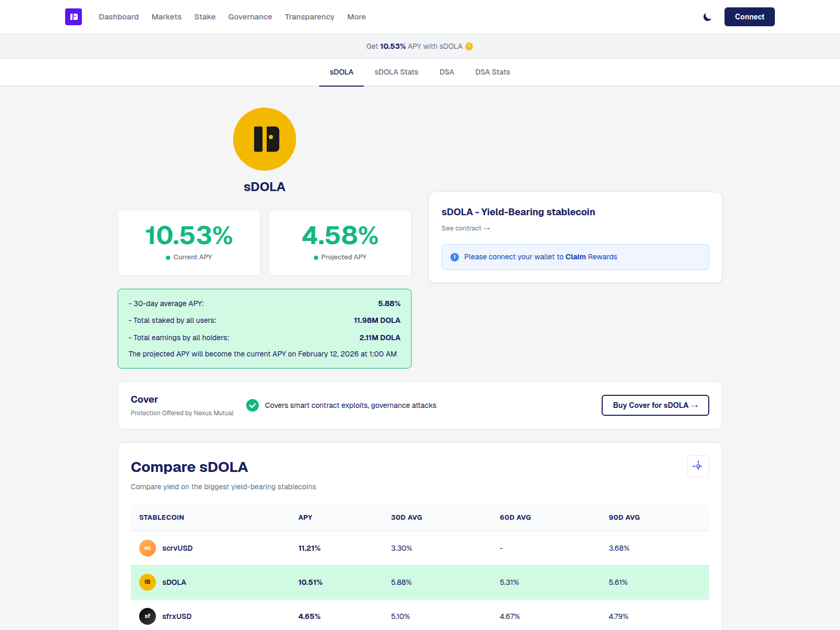This screenshot has width=840, height=630.
Task: Open the Transparency menu
Action: 310,17
